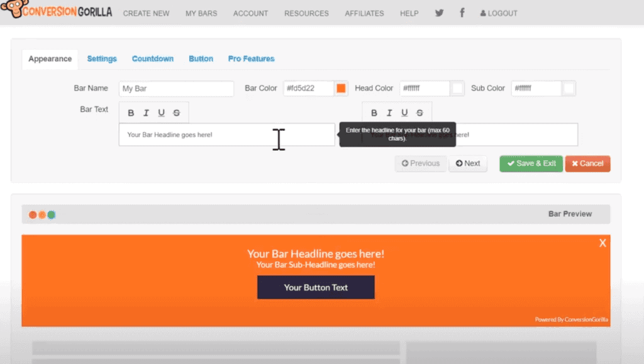Open the orange Bar Color swatch picker
644x364 pixels.
point(341,89)
